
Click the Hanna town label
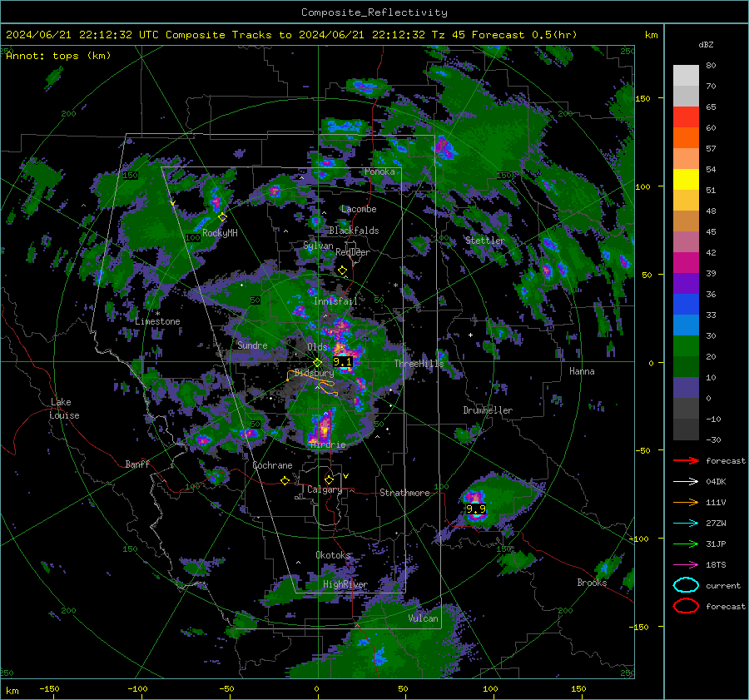tap(582, 371)
